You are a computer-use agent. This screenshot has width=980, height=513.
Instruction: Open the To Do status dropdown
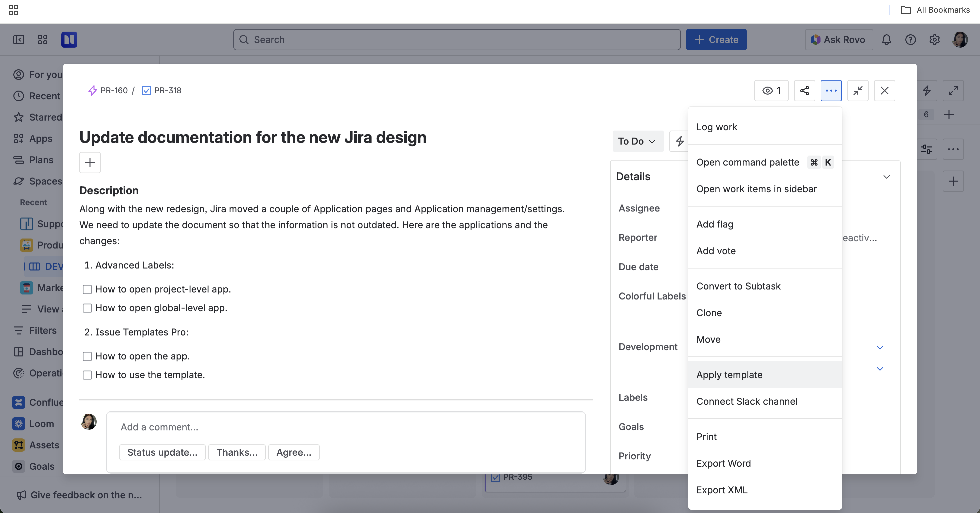point(637,141)
